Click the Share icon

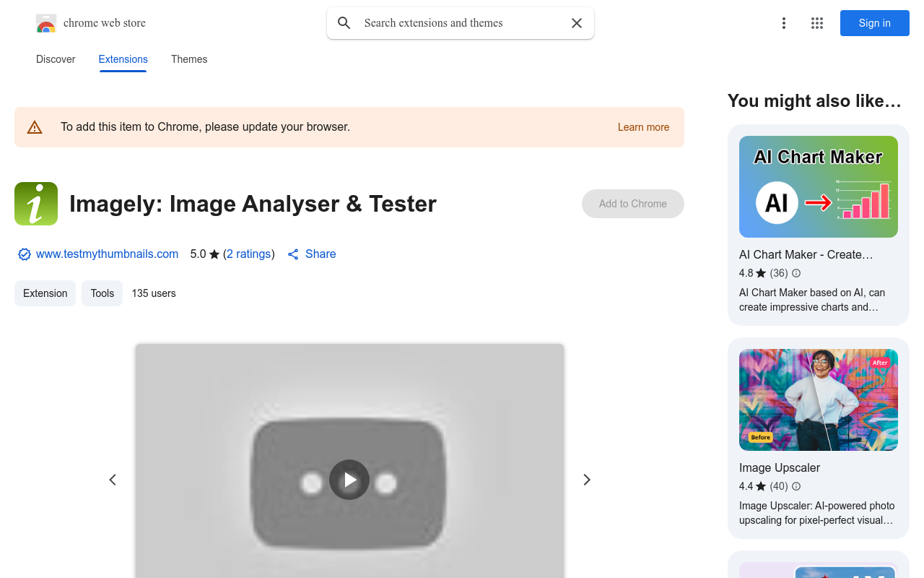click(x=293, y=254)
